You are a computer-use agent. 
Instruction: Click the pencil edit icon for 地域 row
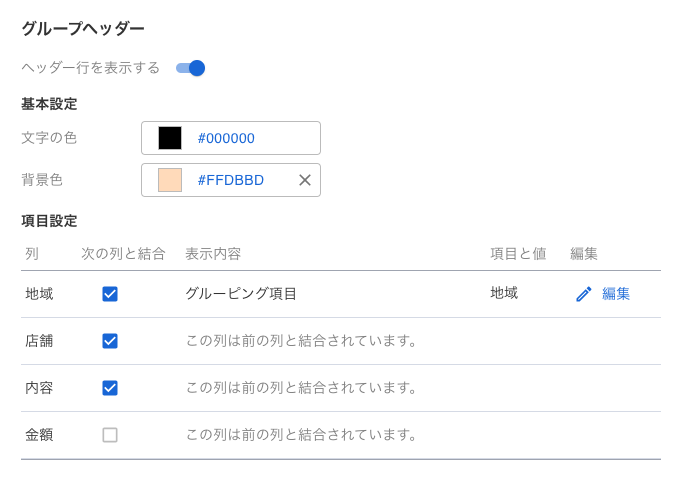584,294
